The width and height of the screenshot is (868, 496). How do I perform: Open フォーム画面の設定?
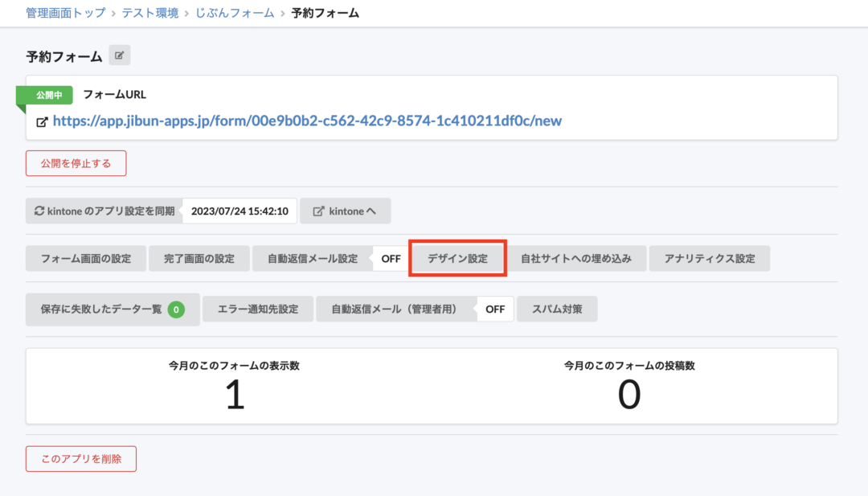84,258
